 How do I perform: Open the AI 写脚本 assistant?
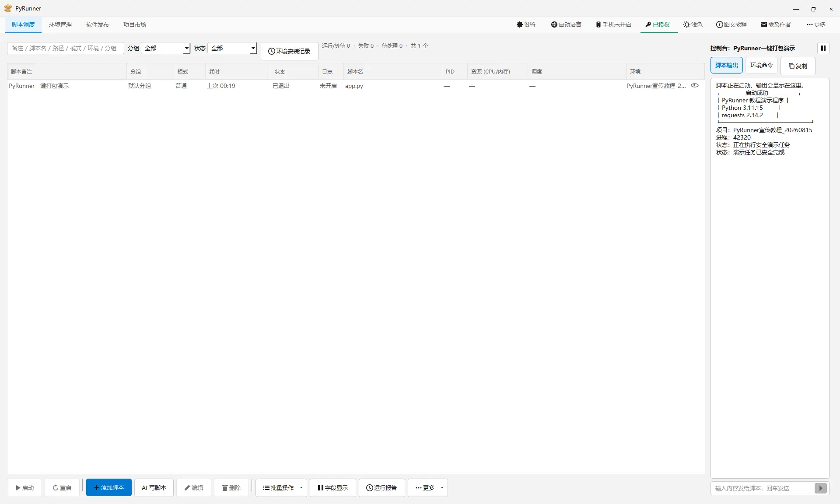tap(154, 488)
